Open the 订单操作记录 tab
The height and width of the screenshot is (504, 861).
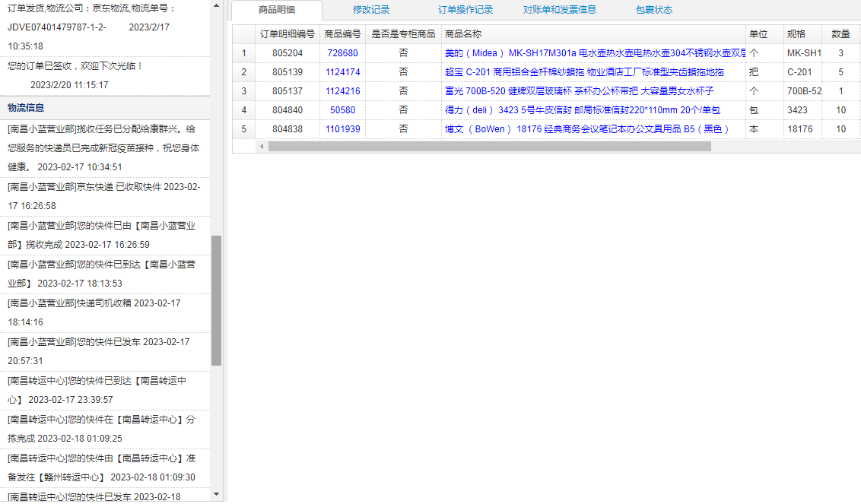465,10
